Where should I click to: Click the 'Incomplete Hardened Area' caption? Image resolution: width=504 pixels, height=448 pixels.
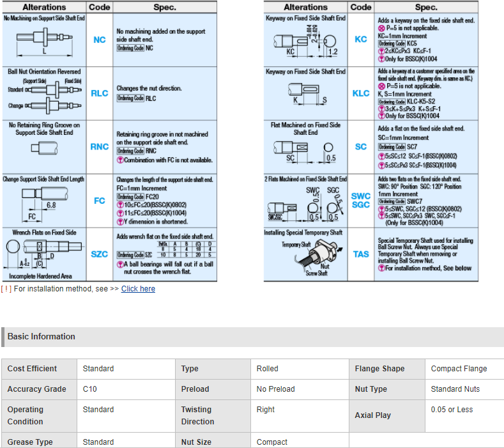tap(40, 276)
